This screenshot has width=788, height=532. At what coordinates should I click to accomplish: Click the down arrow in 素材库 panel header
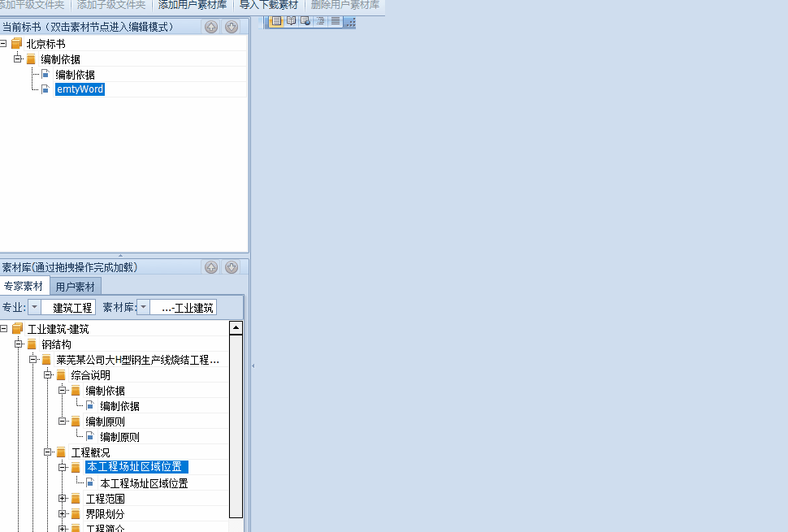[x=232, y=267]
